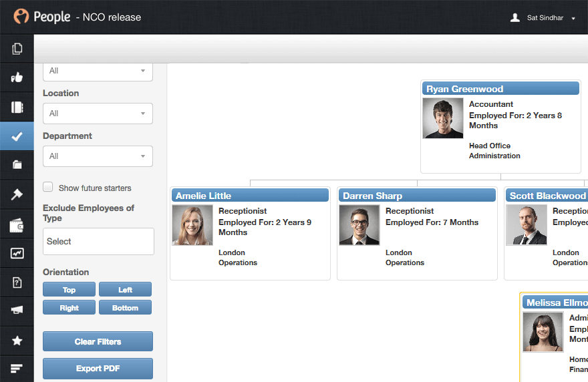
Task: Click Darren Sharp's photo
Action: coord(359,225)
